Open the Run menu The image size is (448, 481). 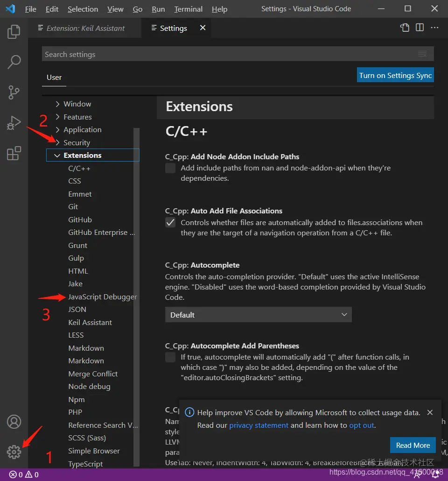[158, 9]
